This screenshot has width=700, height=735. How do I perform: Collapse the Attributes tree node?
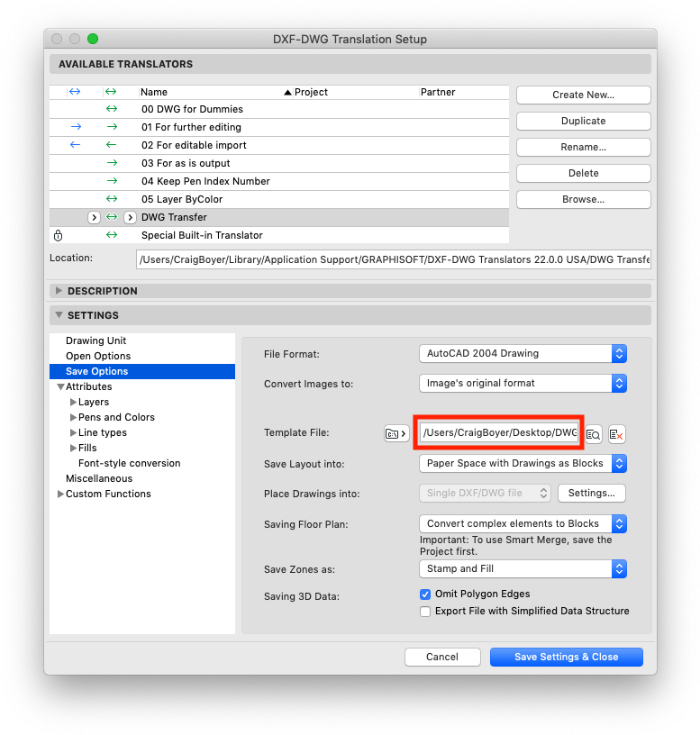click(x=60, y=387)
